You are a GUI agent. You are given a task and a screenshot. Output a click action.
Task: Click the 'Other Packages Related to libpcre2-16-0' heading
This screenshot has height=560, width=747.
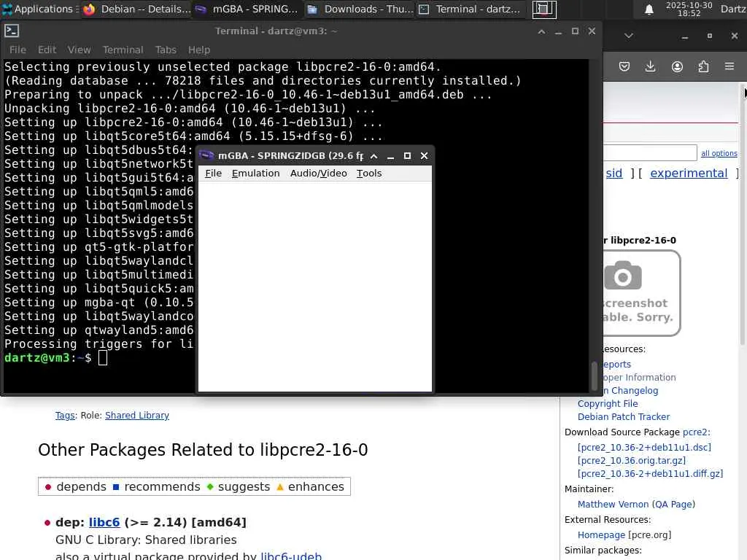click(x=203, y=450)
